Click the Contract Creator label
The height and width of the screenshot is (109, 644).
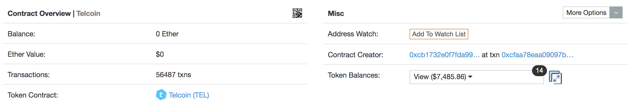coord(355,55)
